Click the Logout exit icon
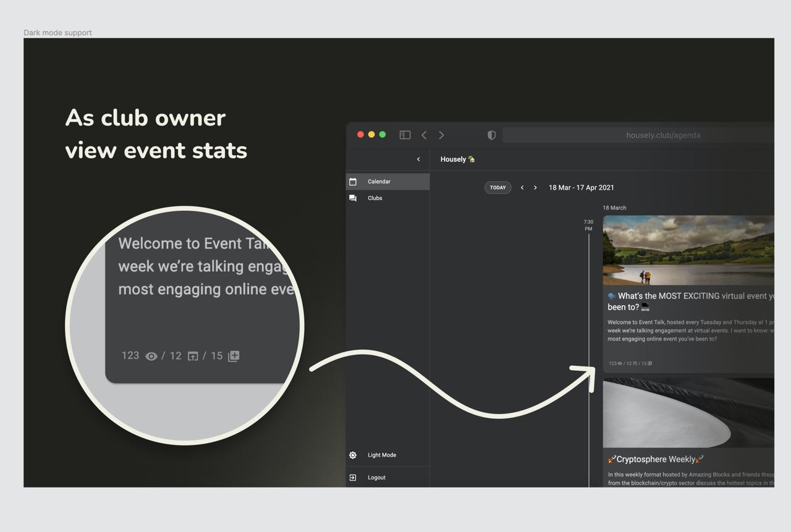This screenshot has width=791, height=532. pyautogui.click(x=353, y=478)
